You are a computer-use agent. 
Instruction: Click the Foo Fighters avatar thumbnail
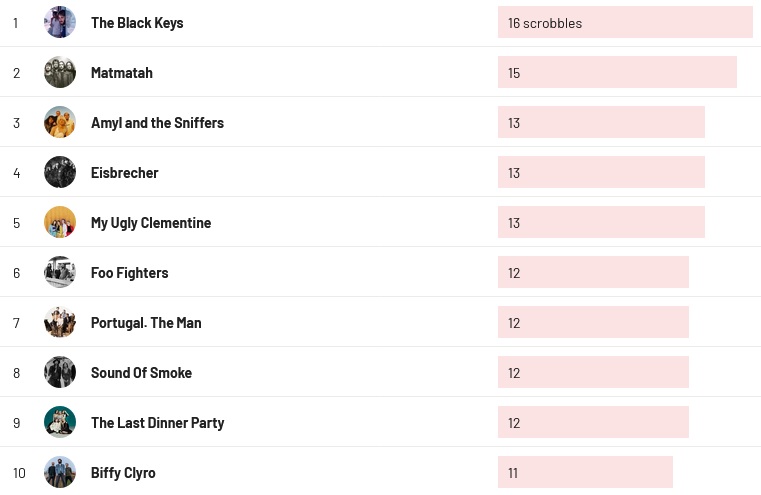coord(60,272)
